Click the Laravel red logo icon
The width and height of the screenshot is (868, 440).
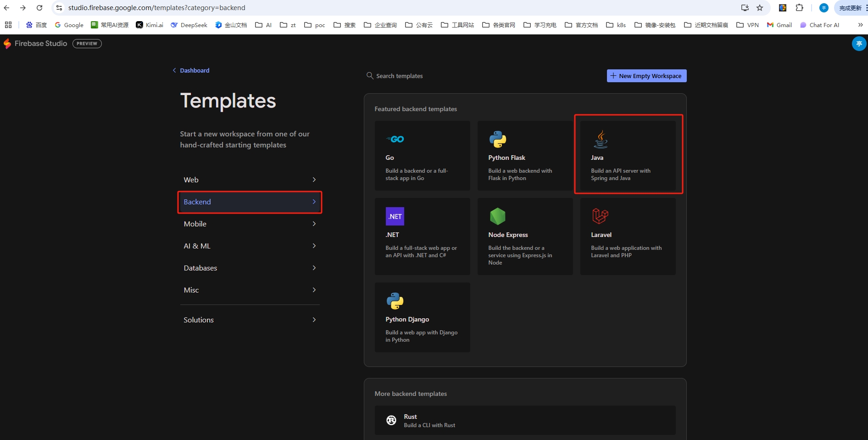(x=600, y=216)
